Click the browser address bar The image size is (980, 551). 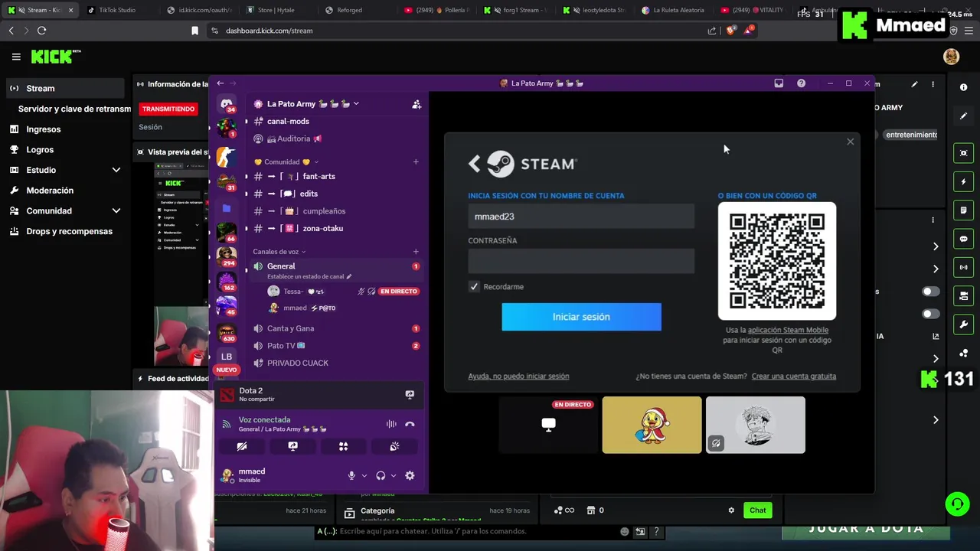pos(459,31)
